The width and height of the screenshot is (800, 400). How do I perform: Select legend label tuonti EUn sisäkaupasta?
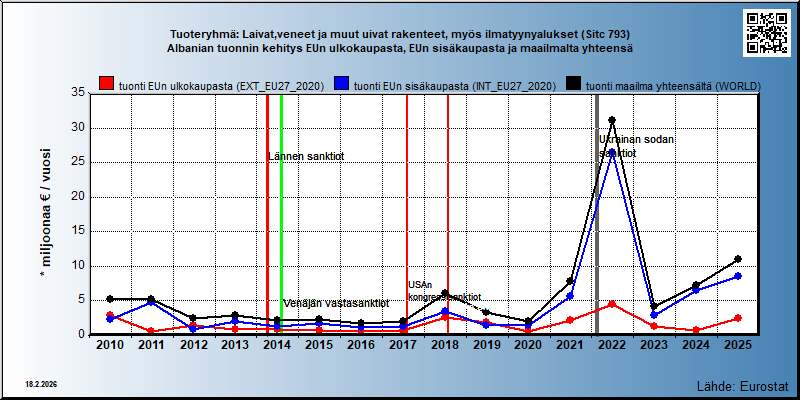455,86
